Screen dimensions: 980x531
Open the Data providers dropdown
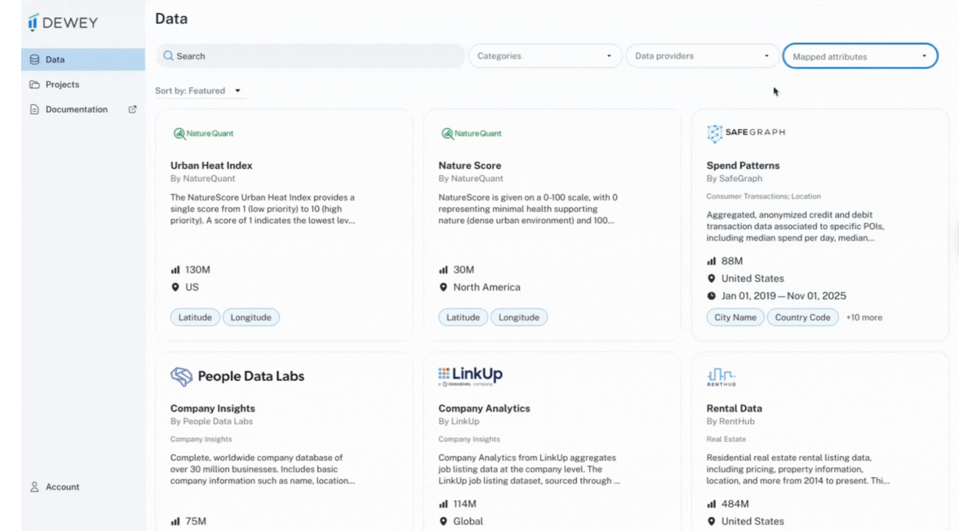[702, 56]
